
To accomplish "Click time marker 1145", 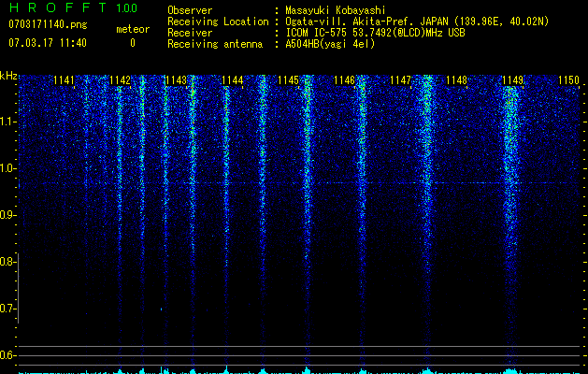I will 288,80.
